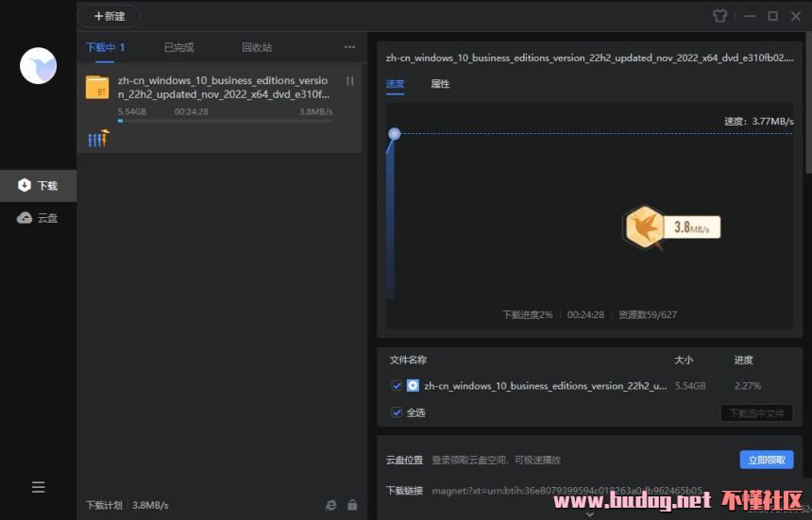Click the 资源数59/627 text
The height and width of the screenshot is (520, 812).
(x=648, y=314)
